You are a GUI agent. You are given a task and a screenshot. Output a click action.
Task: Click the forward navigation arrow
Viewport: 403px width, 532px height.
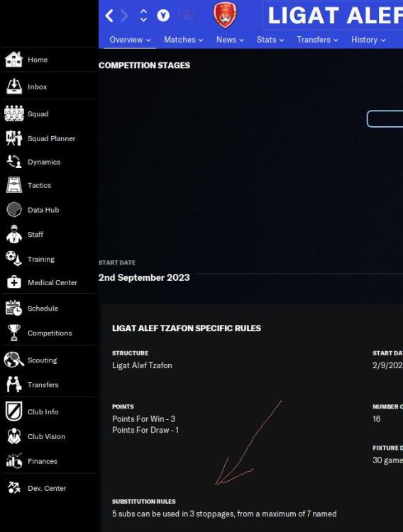125,16
